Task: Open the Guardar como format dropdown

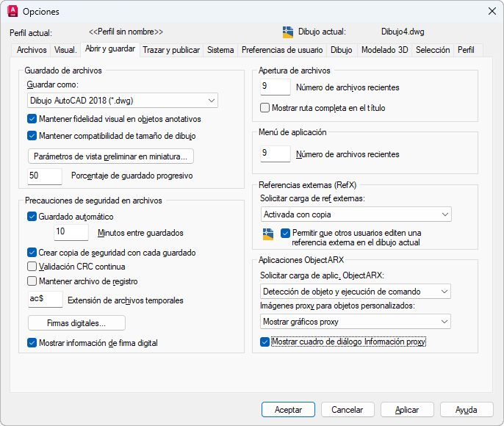Action: click(122, 101)
